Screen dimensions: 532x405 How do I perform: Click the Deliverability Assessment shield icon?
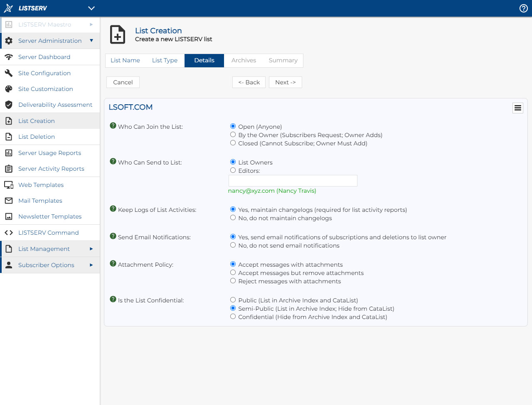[x=9, y=105]
